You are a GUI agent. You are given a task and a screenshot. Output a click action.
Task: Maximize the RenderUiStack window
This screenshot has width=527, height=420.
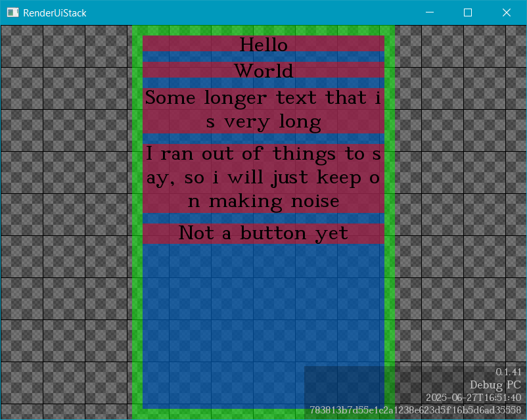468,12
